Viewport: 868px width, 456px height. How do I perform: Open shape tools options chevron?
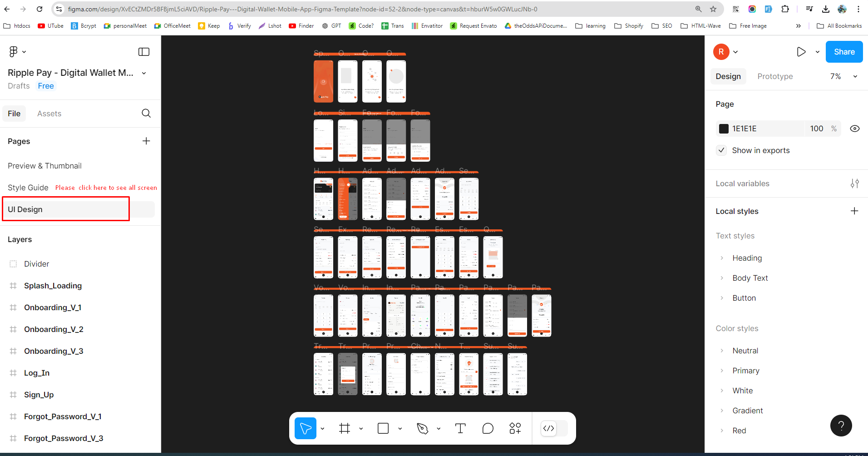tap(400, 428)
